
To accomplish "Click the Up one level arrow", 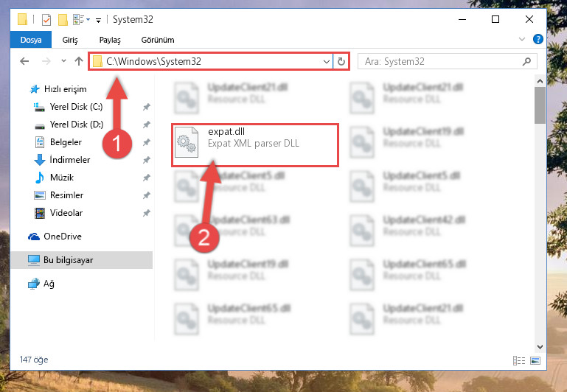I will click(x=79, y=61).
